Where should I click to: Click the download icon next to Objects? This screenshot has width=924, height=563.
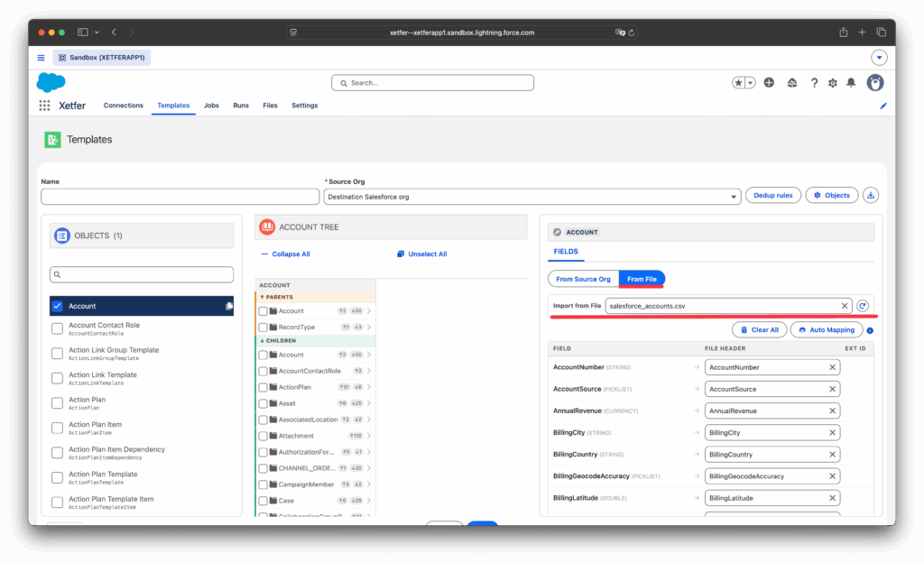[871, 196]
